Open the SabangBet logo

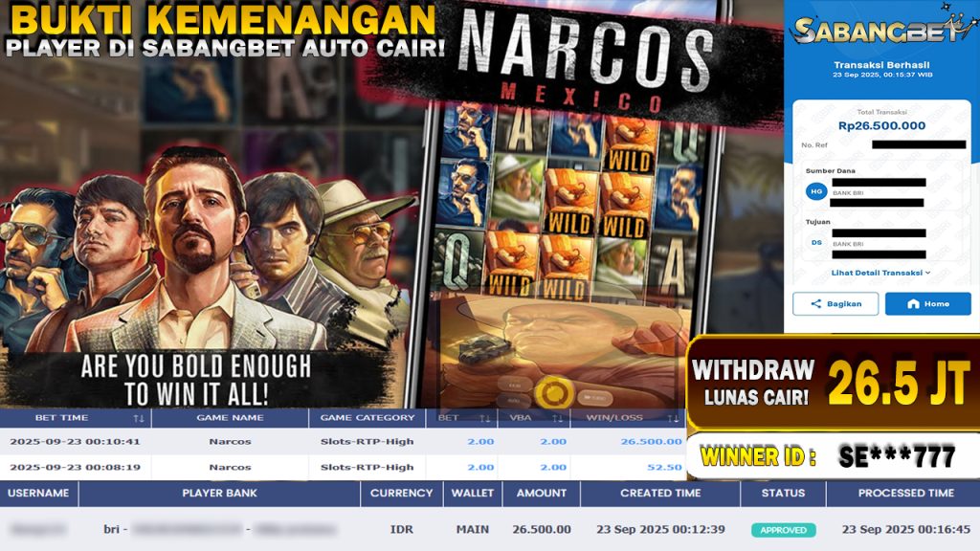pyautogui.click(x=882, y=28)
